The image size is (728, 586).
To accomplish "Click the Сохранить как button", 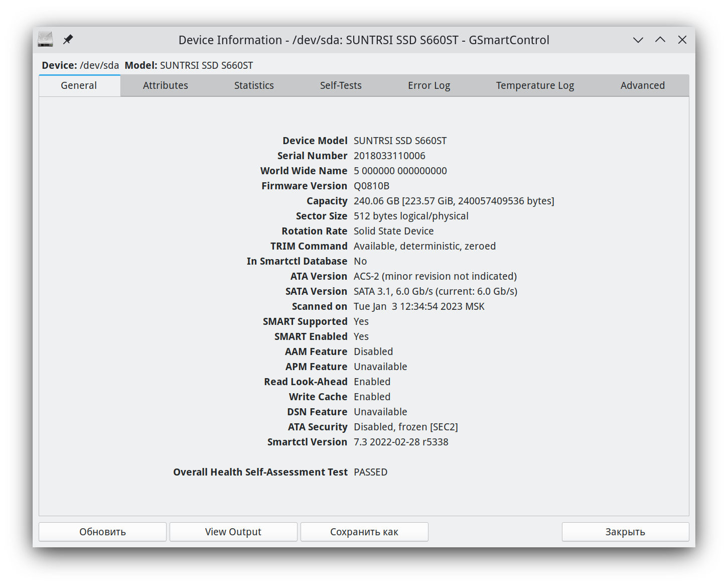I will [364, 532].
